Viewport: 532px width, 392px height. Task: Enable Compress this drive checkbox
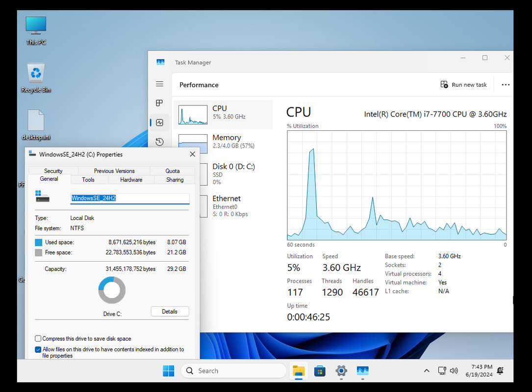click(x=38, y=339)
